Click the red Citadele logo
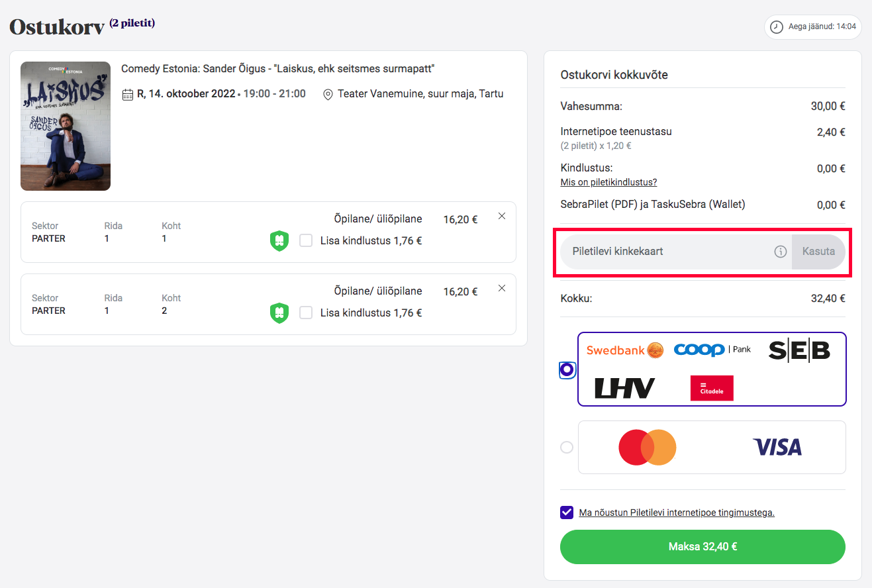Screen dimensions: 872x588 (712, 388)
